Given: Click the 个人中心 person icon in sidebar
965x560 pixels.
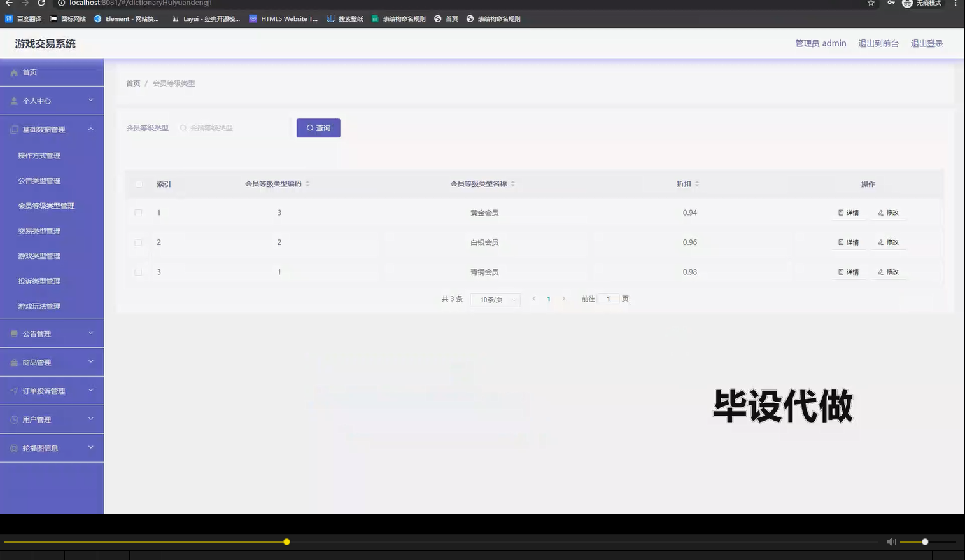Looking at the screenshot, I should (x=14, y=101).
